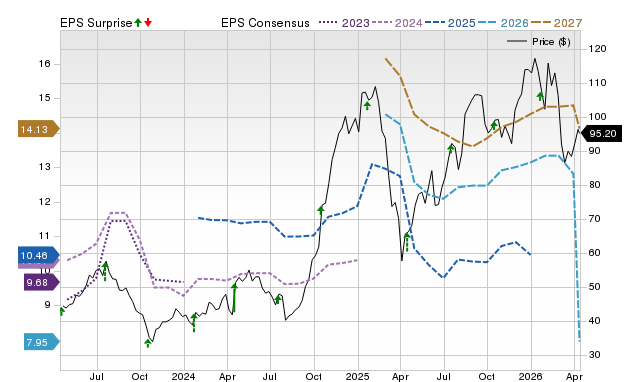Viewport: 640px width, 382px height.
Task: Click the Price ($) legend entry
Action: click(x=539, y=42)
